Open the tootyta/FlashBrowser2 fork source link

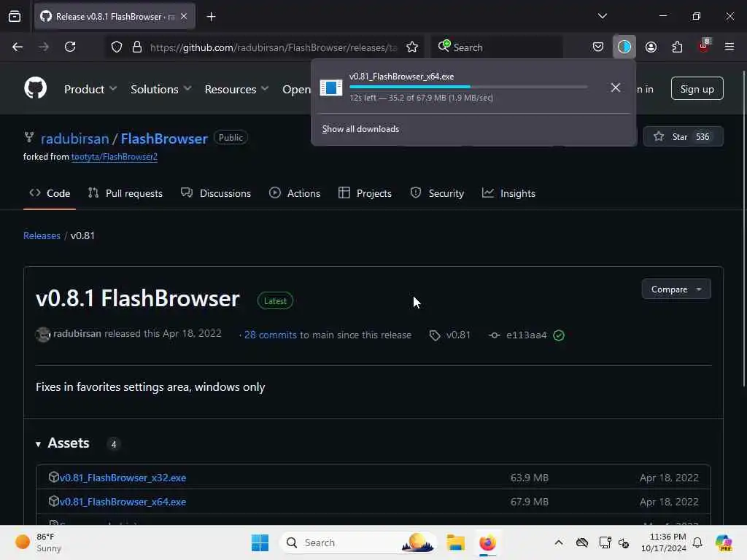pyautogui.click(x=115, y=157)
